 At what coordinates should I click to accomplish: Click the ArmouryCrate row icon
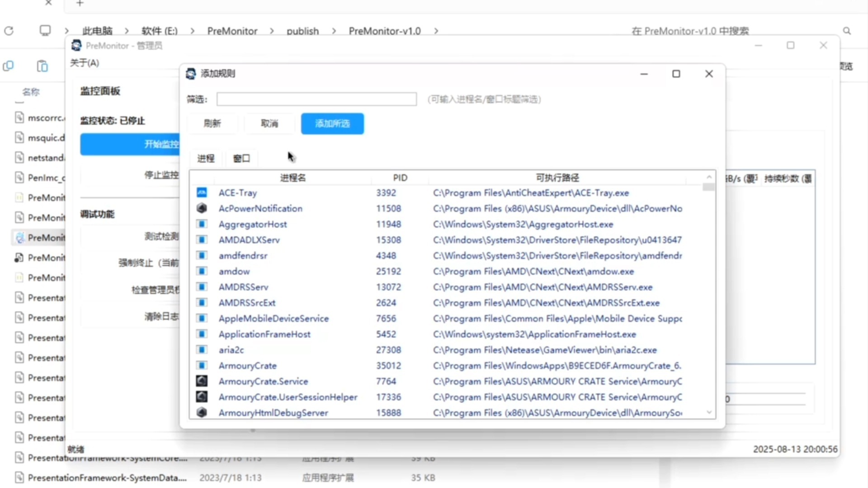tap(202, 366)
